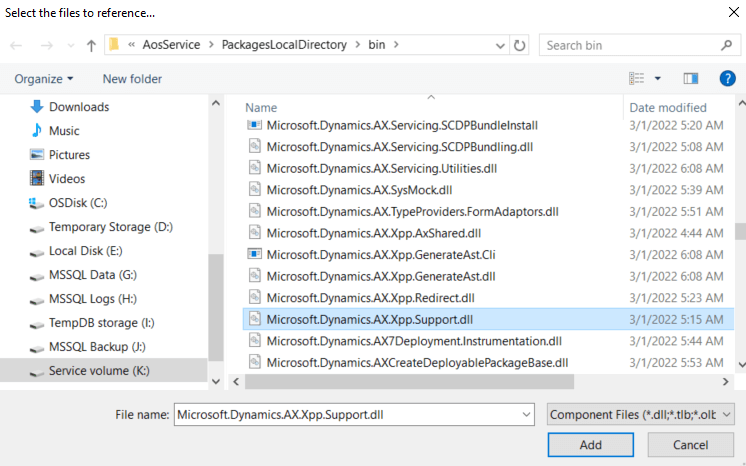
Task: Select Microsoft.Dynamics.AX7Deployment.Instrumentation.dll
Action: (414, 341)
